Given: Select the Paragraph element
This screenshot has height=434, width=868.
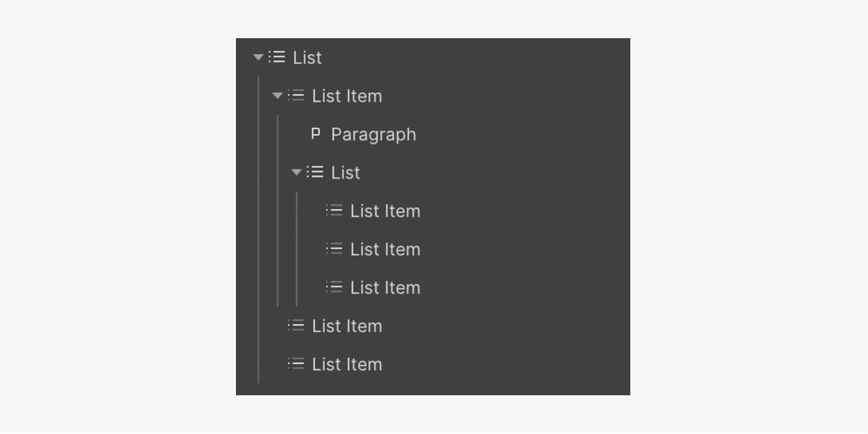Looking at the screenshot, I should pos(373,134).
